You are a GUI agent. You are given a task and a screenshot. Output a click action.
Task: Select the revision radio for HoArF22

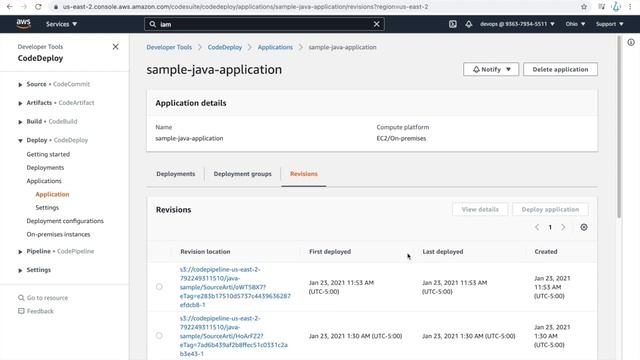click(159, 336)
